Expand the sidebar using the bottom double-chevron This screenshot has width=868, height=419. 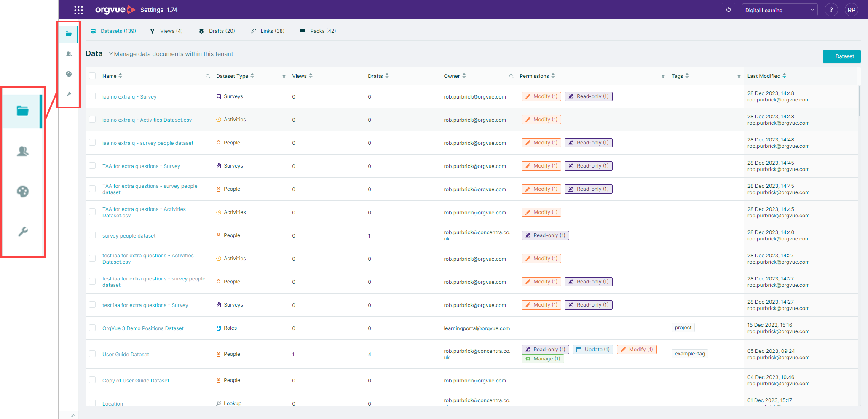point(72,415)
